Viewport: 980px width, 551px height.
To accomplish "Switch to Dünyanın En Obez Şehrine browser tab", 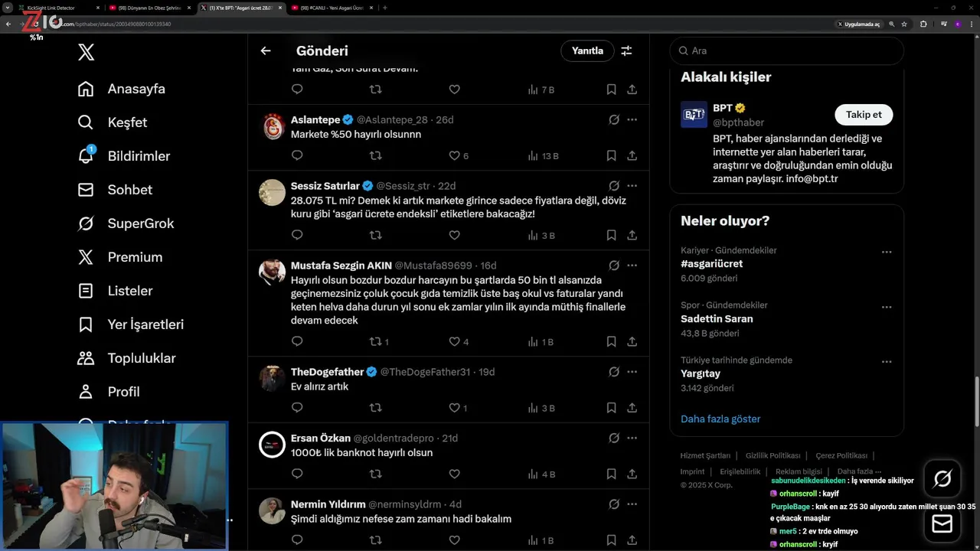I will [x=149, y=8].
